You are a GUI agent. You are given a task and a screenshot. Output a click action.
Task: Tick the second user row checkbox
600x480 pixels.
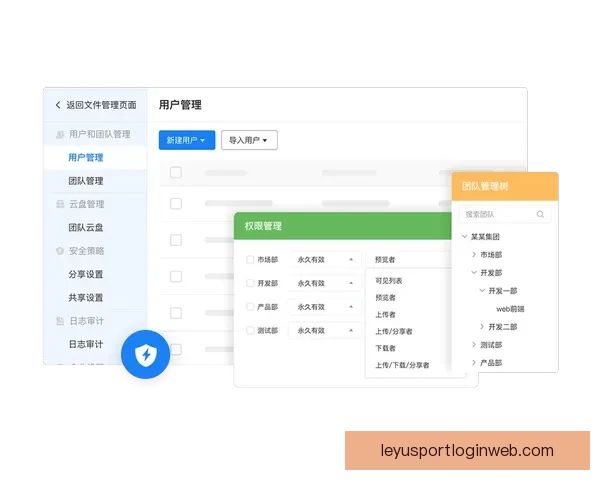coord(176,240)
